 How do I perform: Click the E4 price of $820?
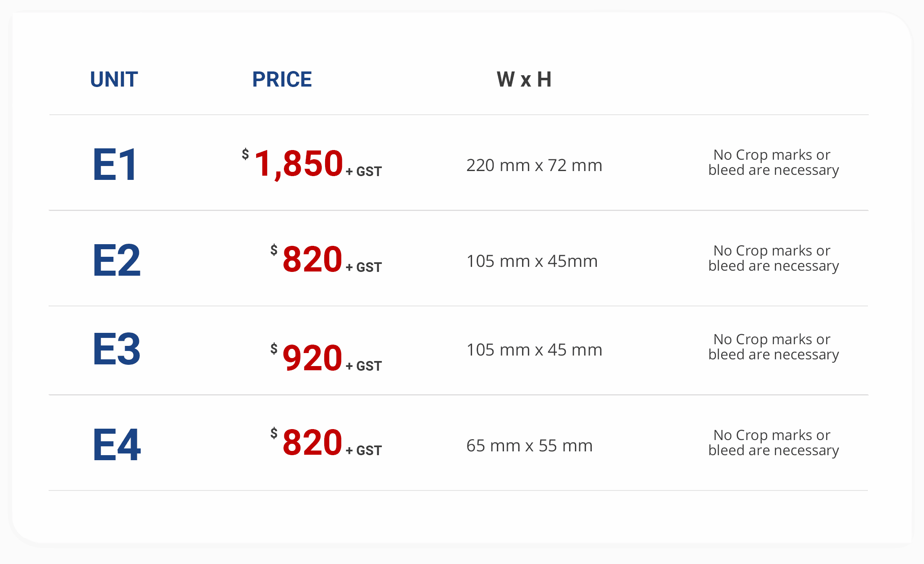point(326,443)
